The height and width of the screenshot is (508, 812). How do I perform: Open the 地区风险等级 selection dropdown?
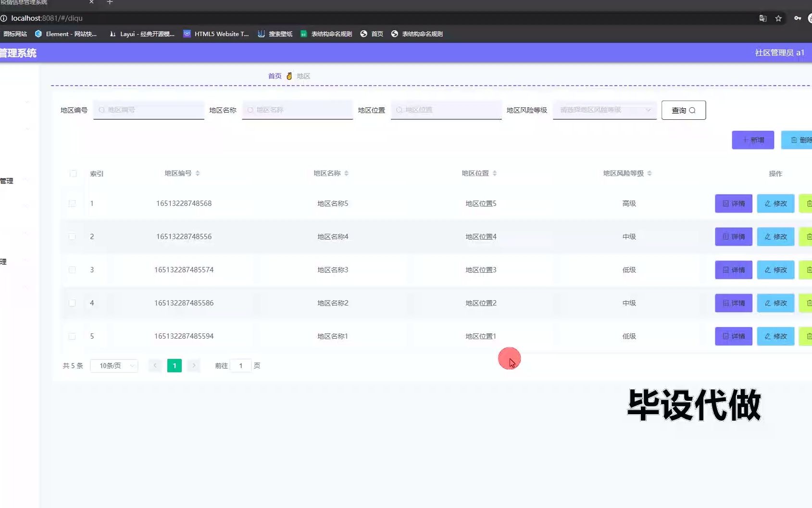coord(604,110)
